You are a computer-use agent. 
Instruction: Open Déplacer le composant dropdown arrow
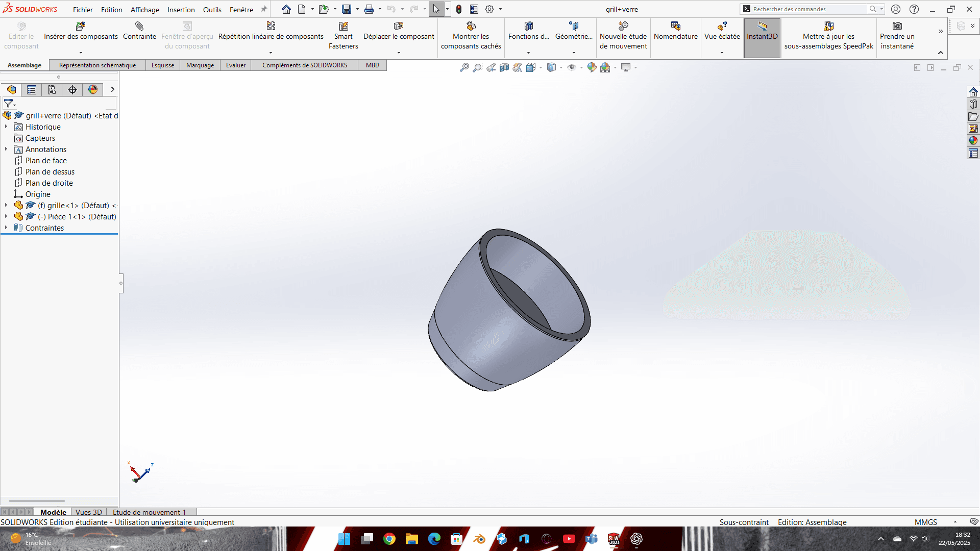click(399, 53)
